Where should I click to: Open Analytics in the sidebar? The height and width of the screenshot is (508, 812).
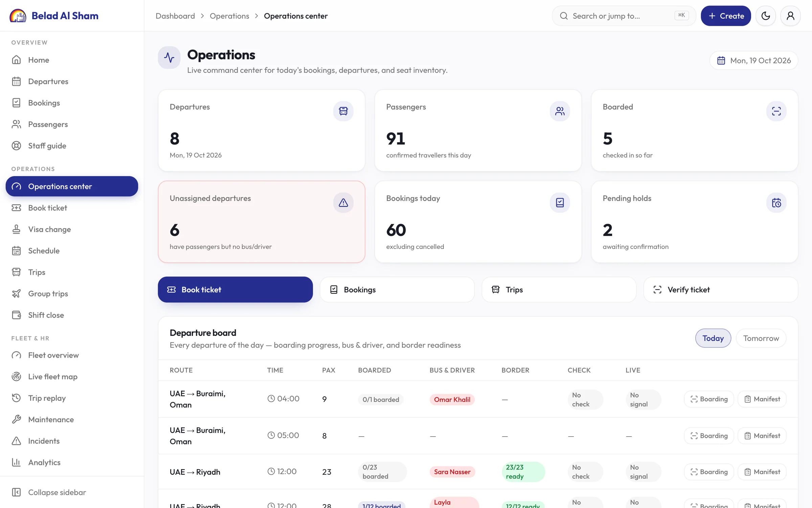(72, 462)
